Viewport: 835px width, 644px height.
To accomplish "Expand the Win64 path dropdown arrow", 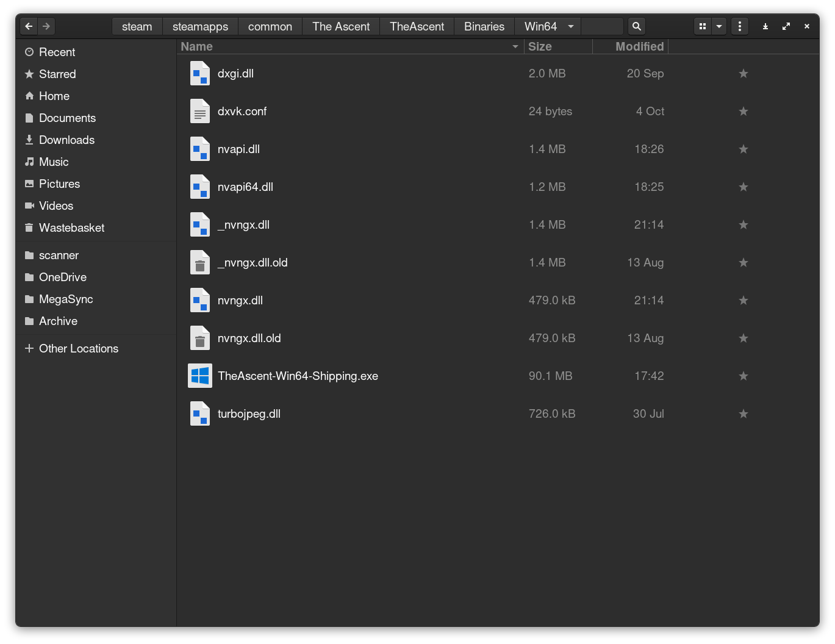I will (571, 26).
